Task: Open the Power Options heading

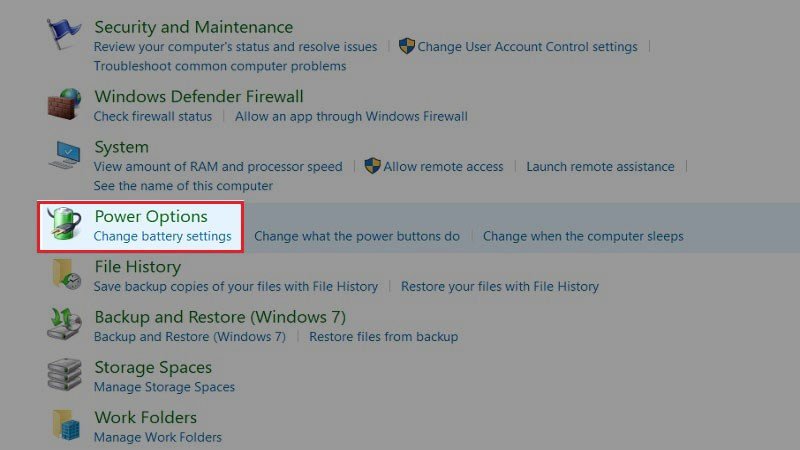Action: 151,216
